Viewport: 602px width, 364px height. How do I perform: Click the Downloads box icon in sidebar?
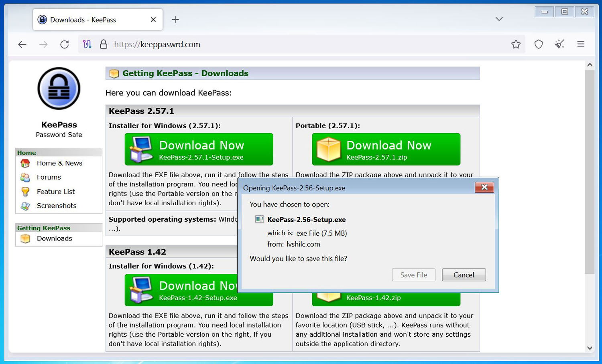click(25, 239)
